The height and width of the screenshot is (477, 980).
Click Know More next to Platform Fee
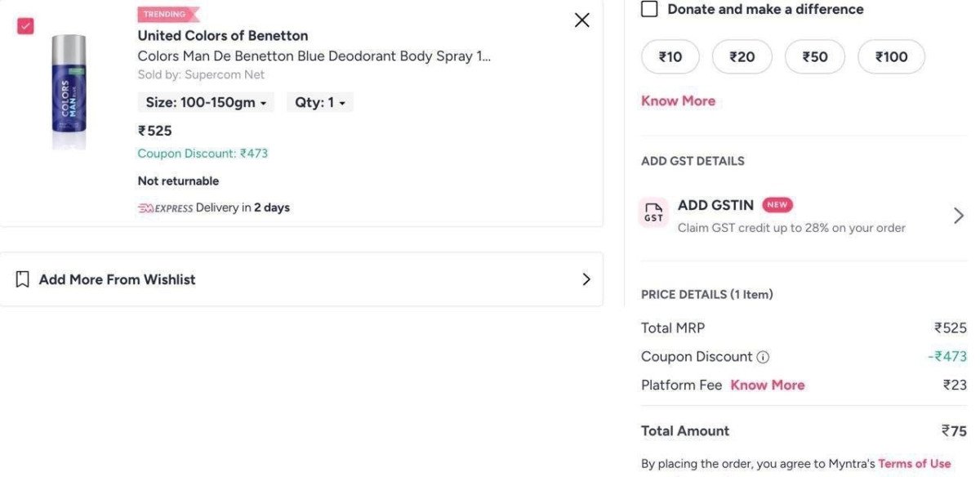pos(766,384)
